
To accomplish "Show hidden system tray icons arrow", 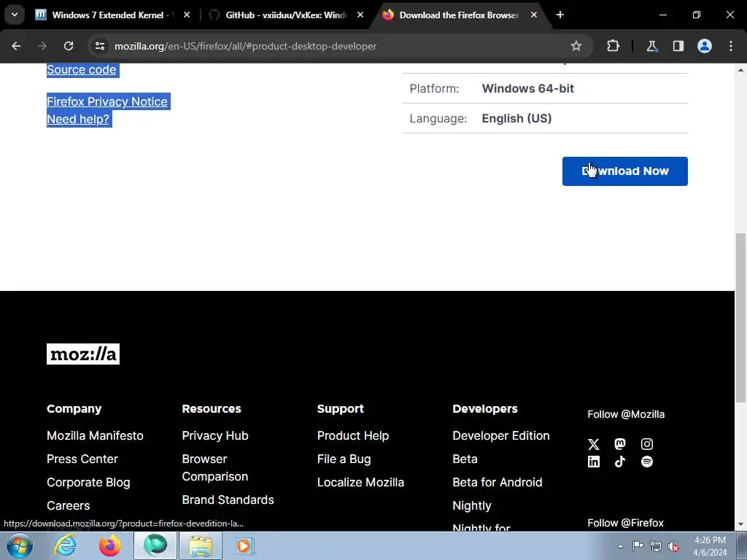I will [620, 546].
